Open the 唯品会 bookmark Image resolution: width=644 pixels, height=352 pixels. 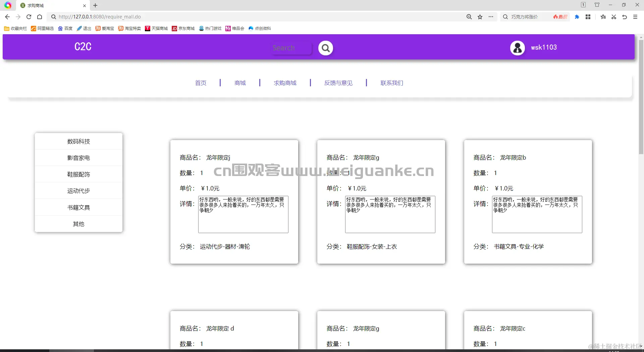[235, 29]
